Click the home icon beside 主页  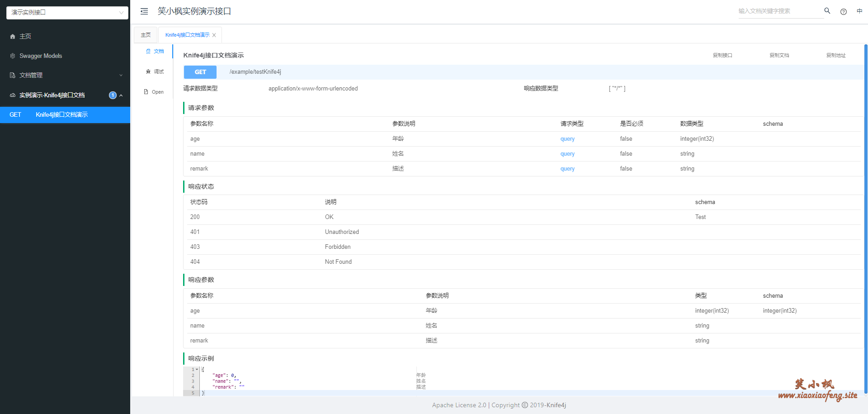point(13,37)
